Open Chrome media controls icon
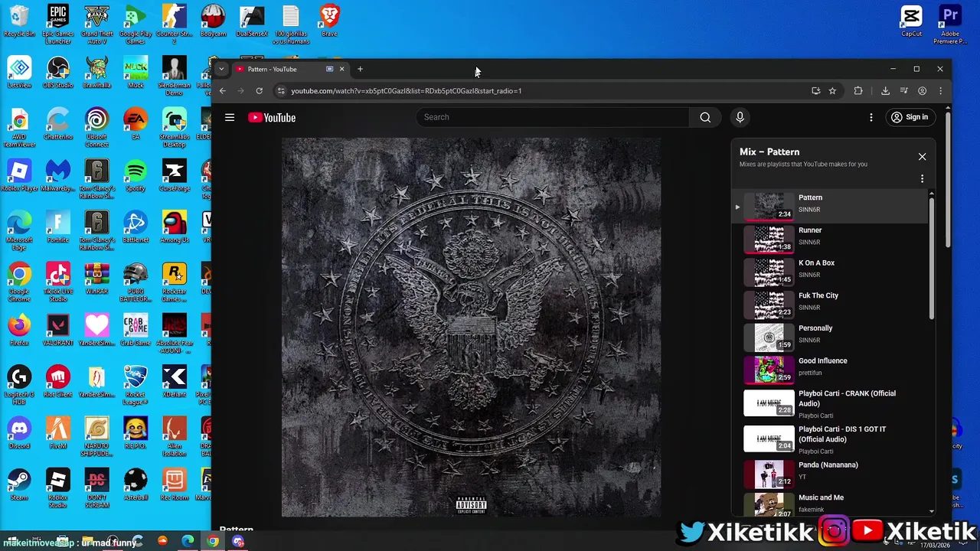 903,91
